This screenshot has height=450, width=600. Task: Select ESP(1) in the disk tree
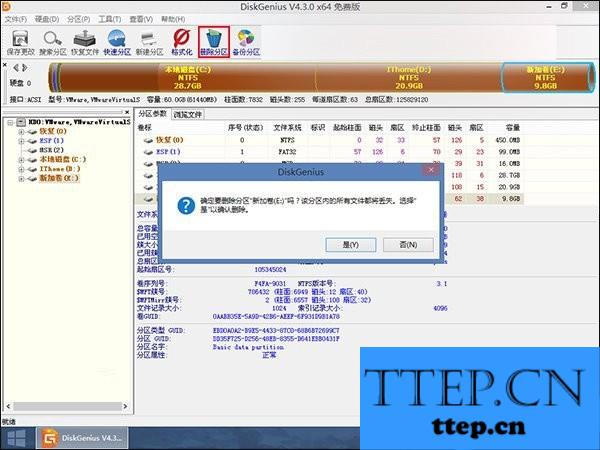click(x=52, y=141)
